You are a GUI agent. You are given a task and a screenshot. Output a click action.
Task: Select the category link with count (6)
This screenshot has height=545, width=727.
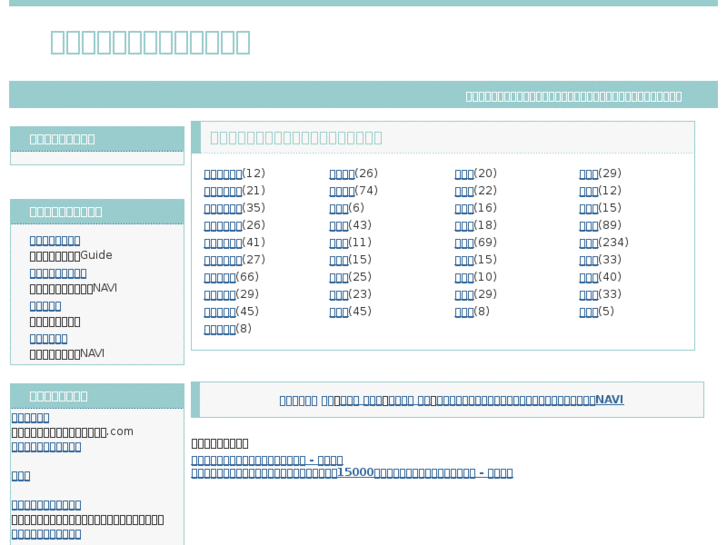[x=338, y=208]
